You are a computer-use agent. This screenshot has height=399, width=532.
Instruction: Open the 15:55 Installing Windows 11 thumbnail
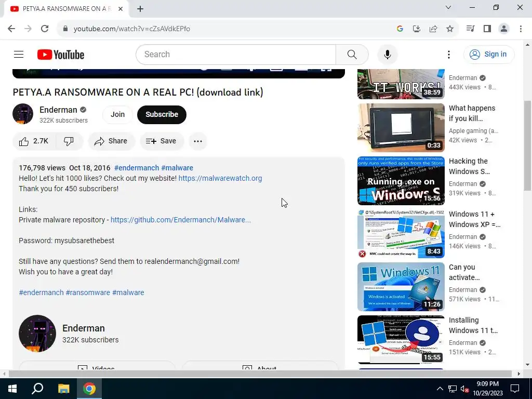point(401,340)
